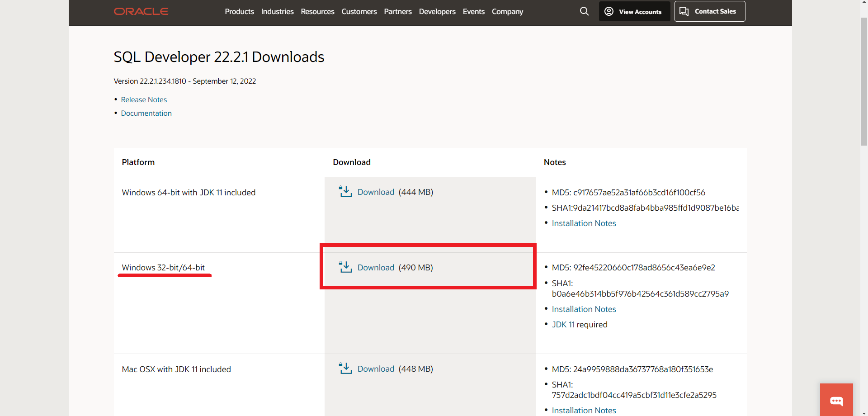This screenshot has width=868, height=416.
Task: Open Installation Notes for Windows 32-bit/64-bit
Action: point(584,309)
